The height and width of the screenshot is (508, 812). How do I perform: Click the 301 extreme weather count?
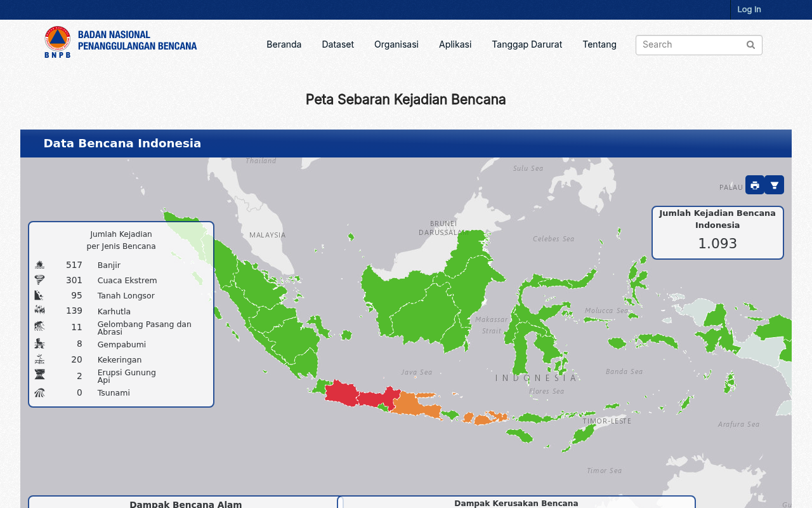[74, 280]
